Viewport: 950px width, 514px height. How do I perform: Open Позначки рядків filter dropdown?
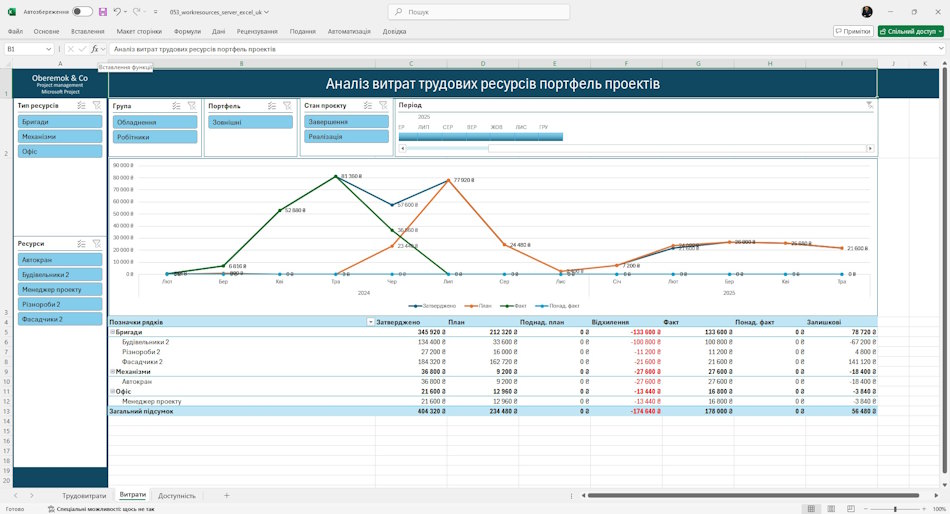coord(370,322)
